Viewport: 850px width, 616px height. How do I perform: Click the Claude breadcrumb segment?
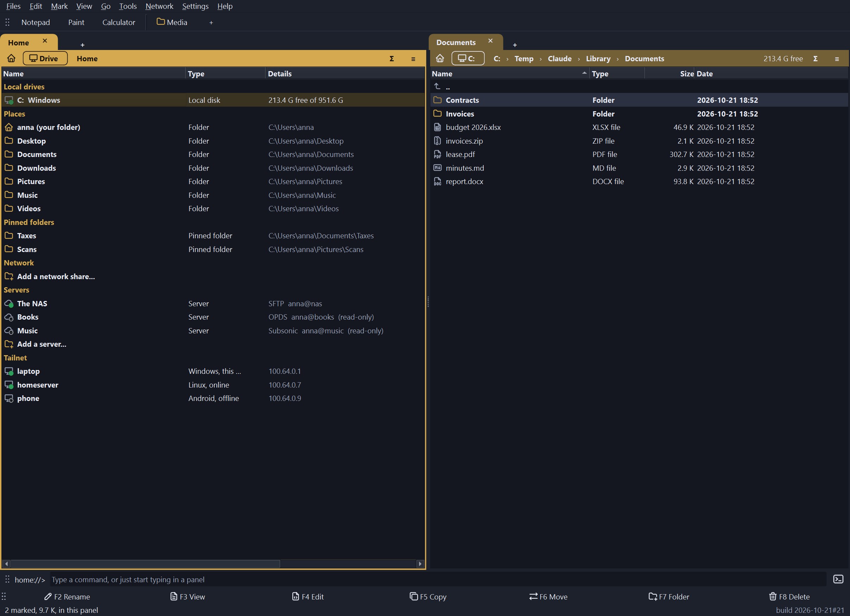click(x=560, y=58)
